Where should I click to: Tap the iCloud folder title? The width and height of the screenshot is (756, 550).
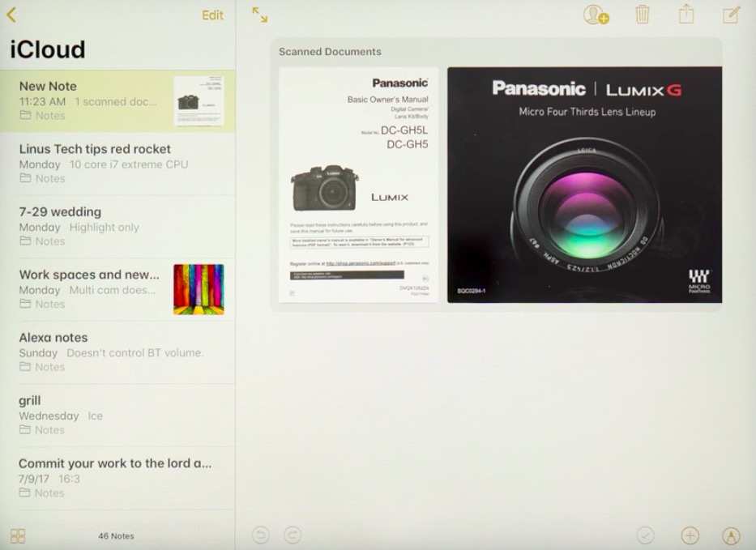tap(48, 49)
